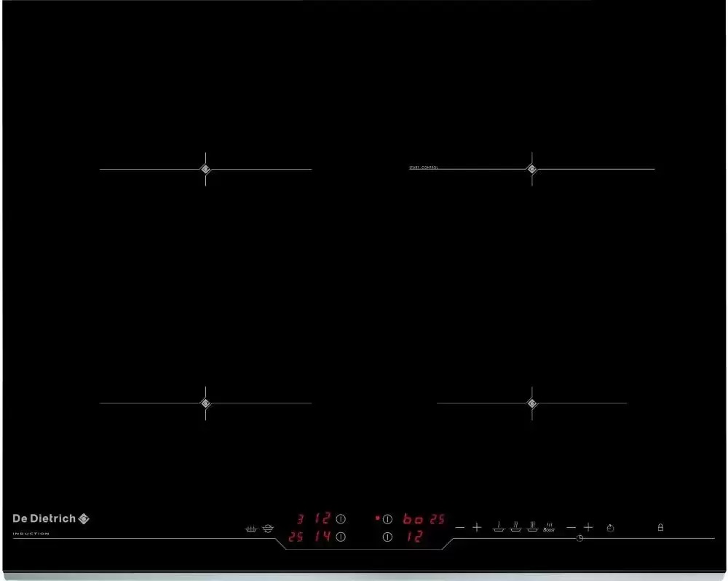Increase power level with the plus key

[x=477, y=527]
